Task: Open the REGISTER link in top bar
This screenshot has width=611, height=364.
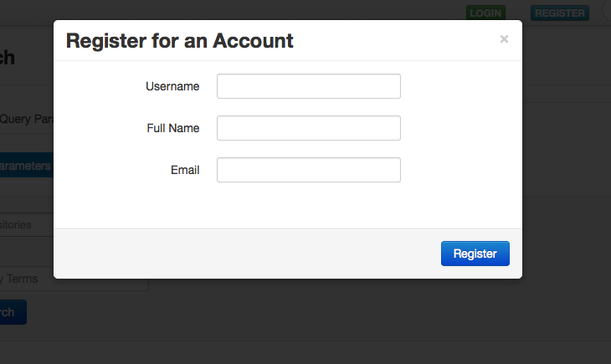Action: pyautogui.click(x=559, y=13)
